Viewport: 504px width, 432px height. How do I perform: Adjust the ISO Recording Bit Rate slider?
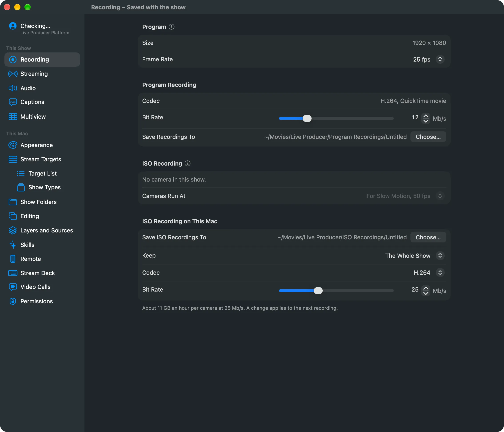(336, 291)
